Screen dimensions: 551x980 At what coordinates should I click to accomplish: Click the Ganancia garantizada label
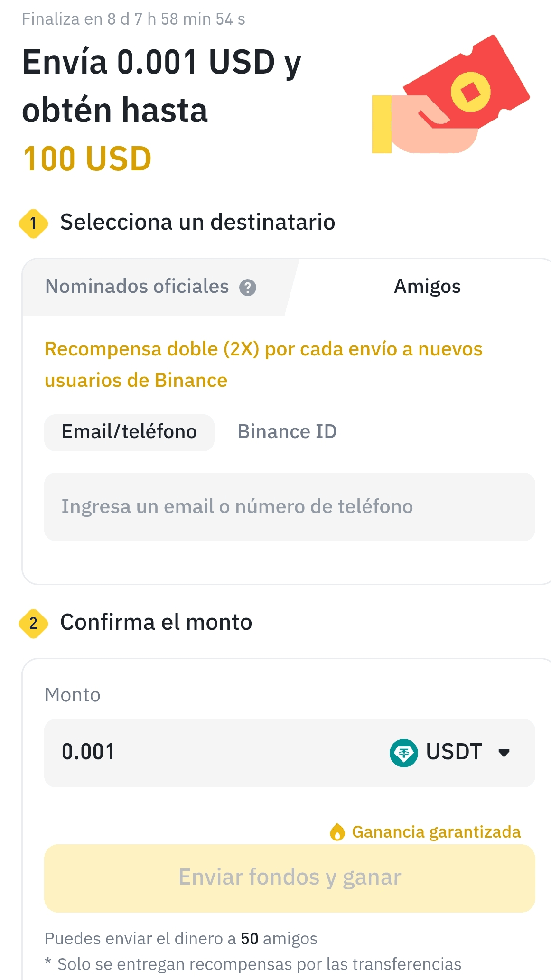pos(436,832)
